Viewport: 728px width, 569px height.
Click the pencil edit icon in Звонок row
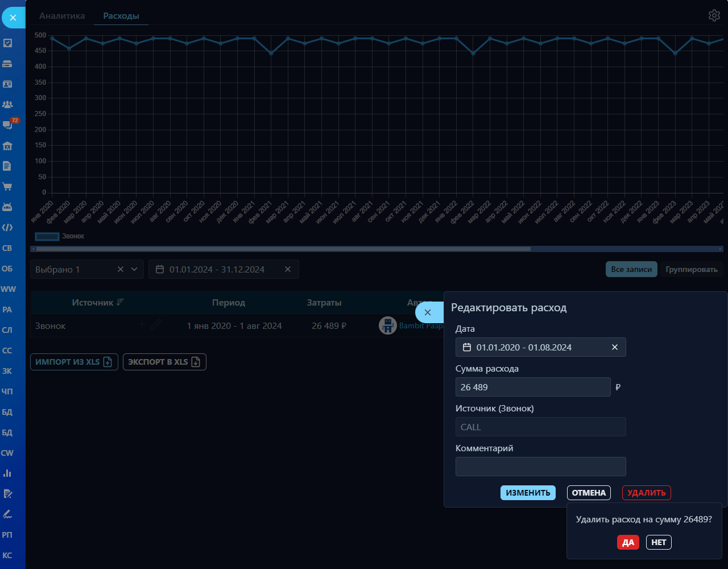coord(156,325)
